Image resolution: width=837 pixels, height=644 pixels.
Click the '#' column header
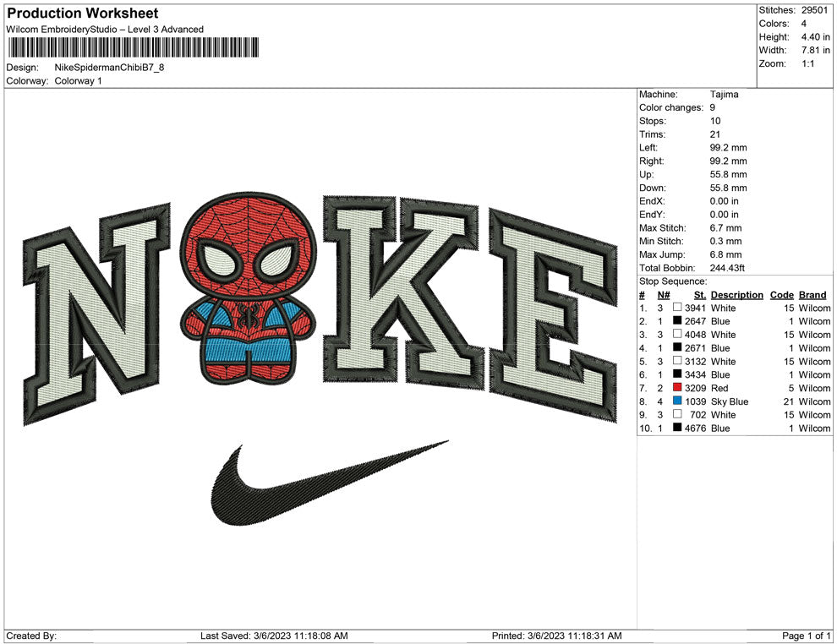pos(643,294)
